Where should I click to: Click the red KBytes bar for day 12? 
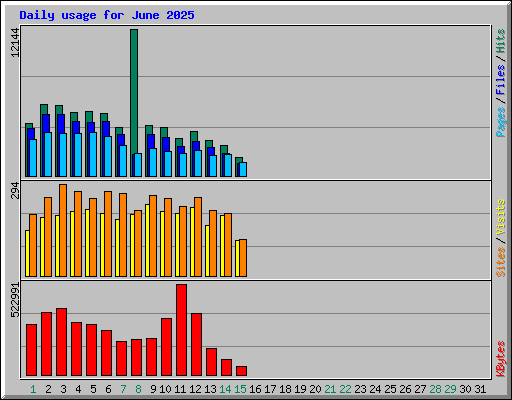[196, 344]
